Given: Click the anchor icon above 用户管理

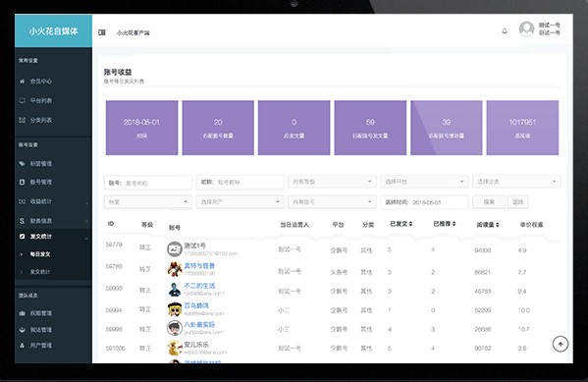Looking at the screenshot, I should [23, 330].
